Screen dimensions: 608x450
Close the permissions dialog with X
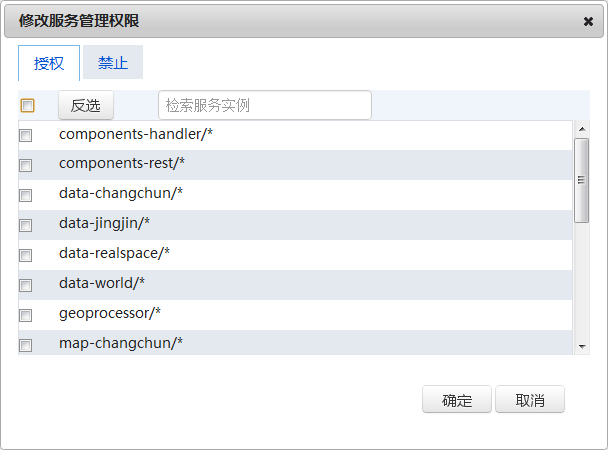click(x=589, y=21)
